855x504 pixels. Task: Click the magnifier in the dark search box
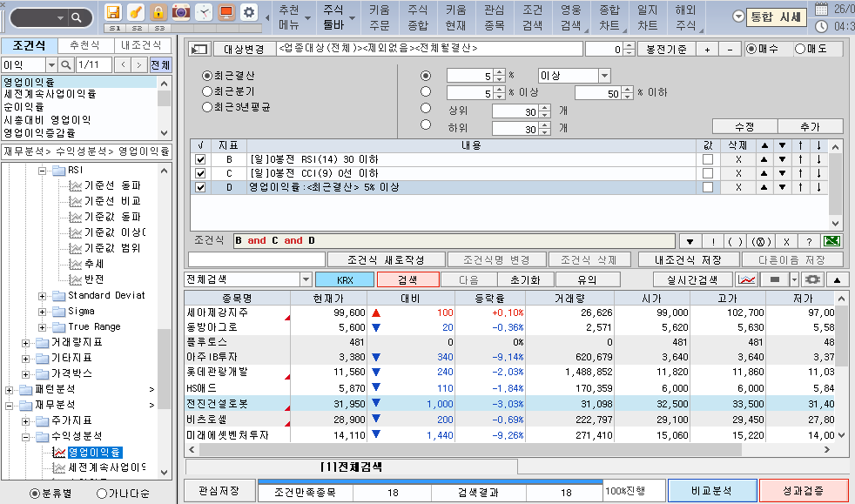[x=77, y=17]
